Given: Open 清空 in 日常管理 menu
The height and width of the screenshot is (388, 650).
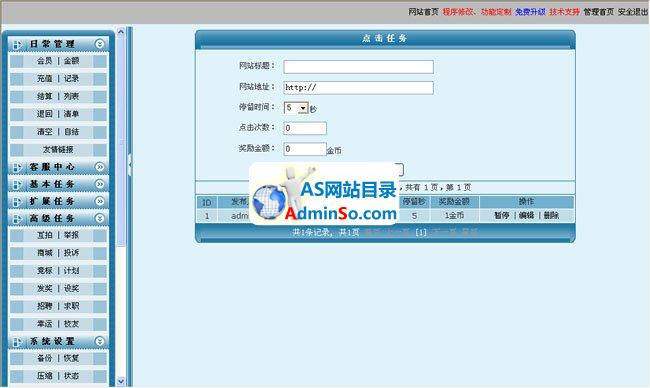Looking at the screenshot, I should 45,132.
